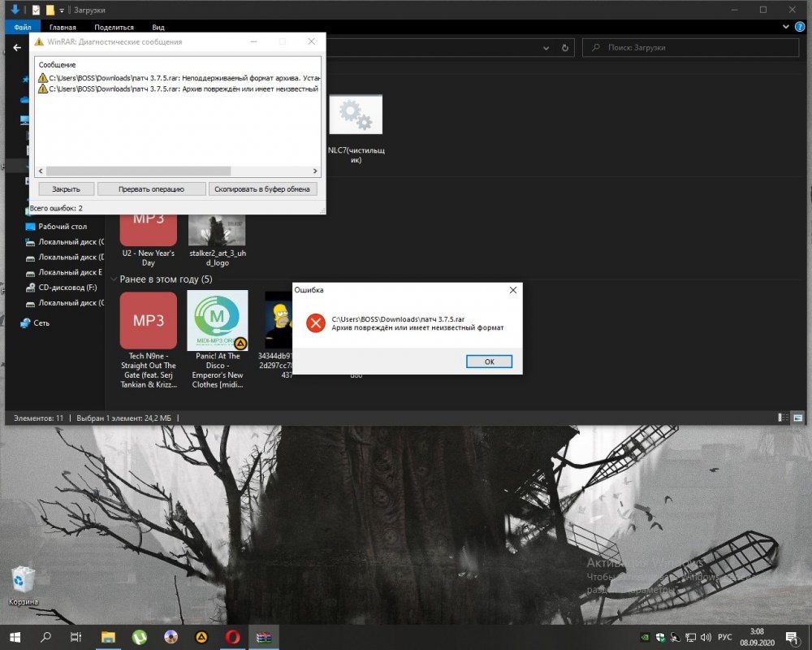Expand the Explorer ribbon with chevron arrow

(786, 27)
